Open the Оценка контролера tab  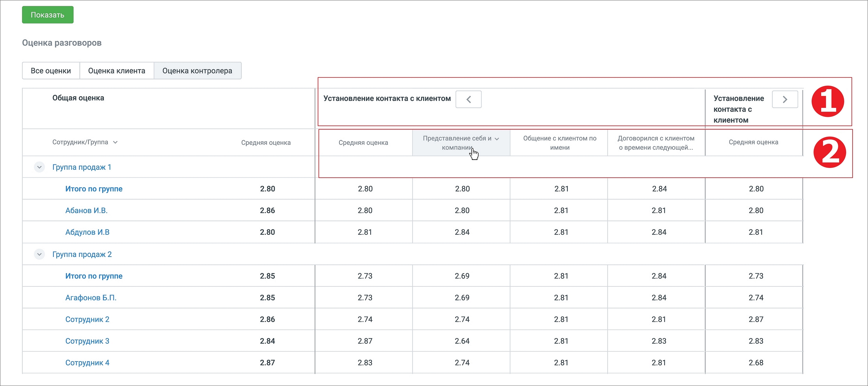(x=197, y=71)
